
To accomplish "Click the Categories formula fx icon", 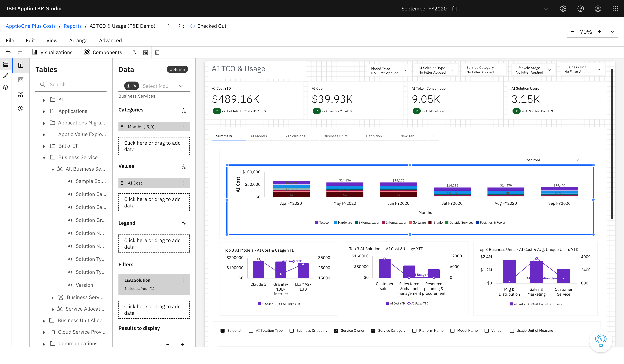I will point(183,110).
